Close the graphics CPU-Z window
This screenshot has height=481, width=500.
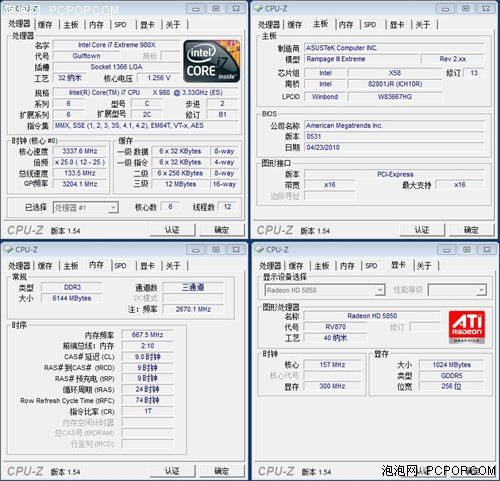point(487,250)
